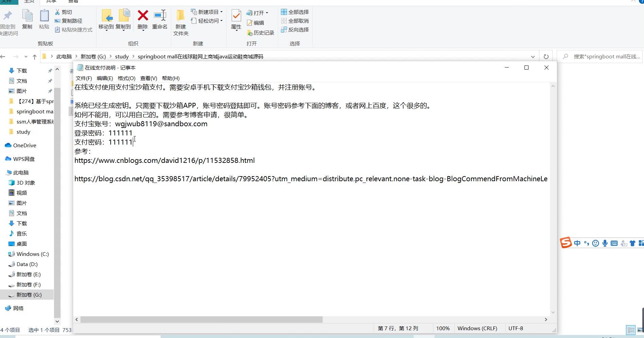Image resolution: width=644 pixels, height=338 pixels.
Task: Open the Sogou toolbox grid icon
Action: tap(641, 243)
